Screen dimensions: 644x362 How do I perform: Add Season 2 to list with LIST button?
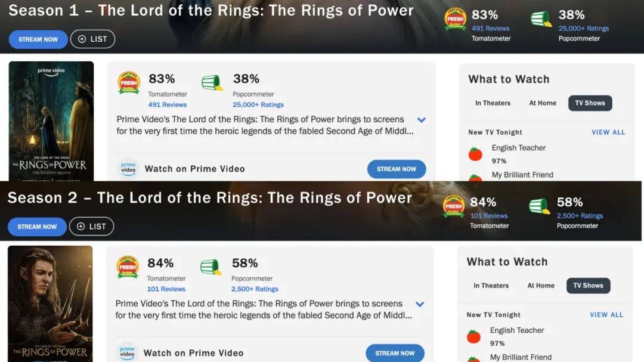coord(91,227)
